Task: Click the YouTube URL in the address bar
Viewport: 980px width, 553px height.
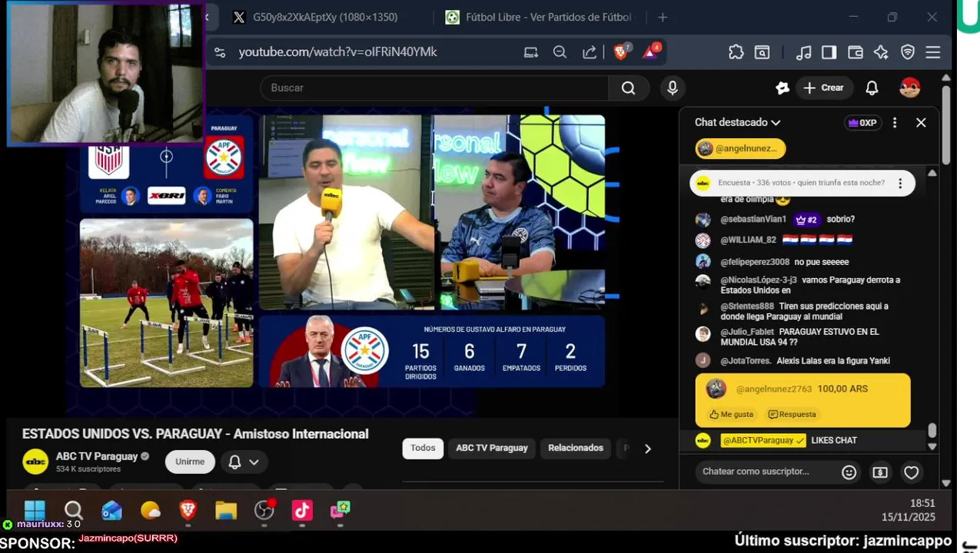Action: 337,52
